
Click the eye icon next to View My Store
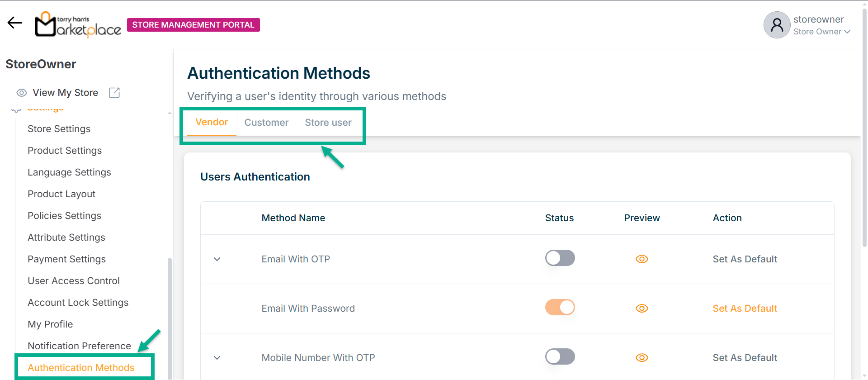click(22, 93)
